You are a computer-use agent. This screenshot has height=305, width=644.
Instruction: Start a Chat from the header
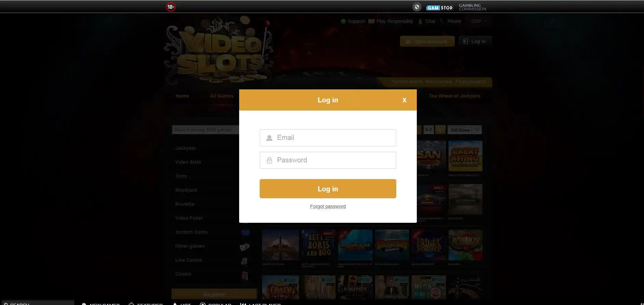click(x=427, y=21)
